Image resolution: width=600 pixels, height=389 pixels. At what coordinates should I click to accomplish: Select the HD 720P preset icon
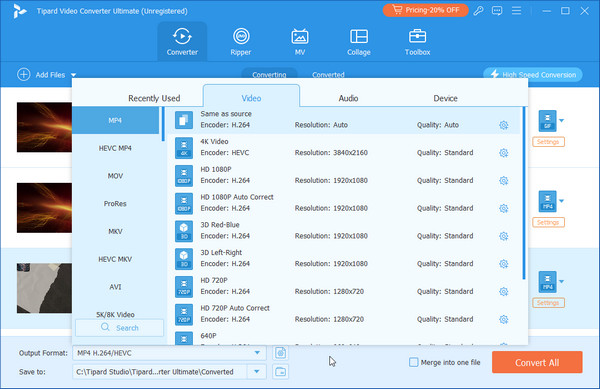tap(184, 286)
